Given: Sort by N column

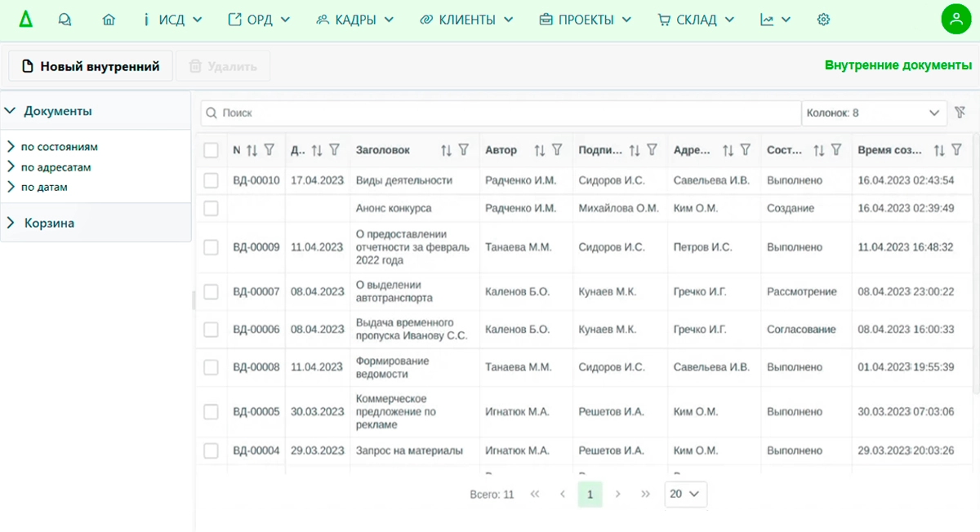Looking at the screenshot, I should point(252,150).
